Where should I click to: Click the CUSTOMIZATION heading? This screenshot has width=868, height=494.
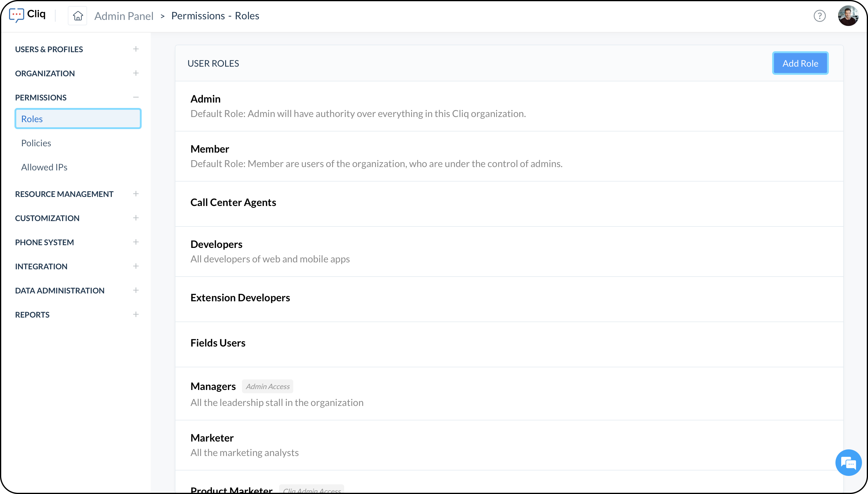[47, 218]
